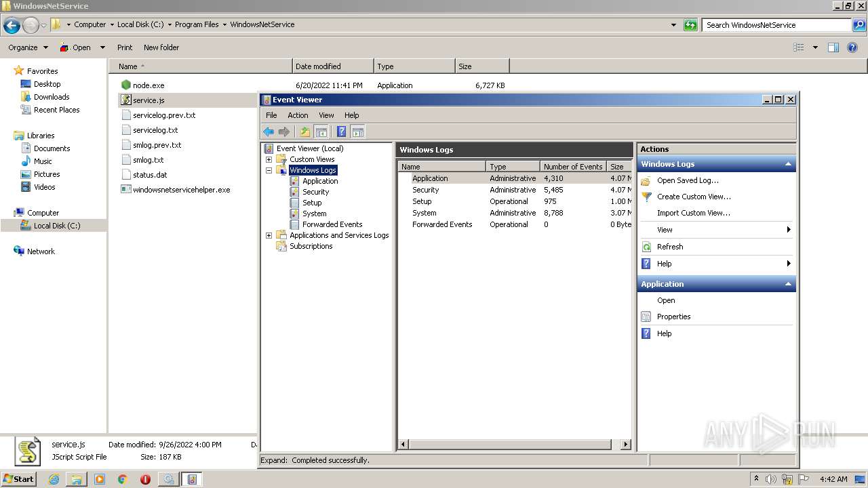Viewport: 868px width, 488px height.
Task: Click Properties under Application actions
Action: tap(673, 317)
